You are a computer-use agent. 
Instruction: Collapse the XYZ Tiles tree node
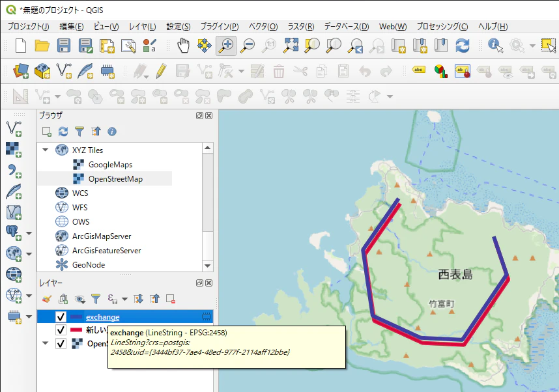point(45,150)
